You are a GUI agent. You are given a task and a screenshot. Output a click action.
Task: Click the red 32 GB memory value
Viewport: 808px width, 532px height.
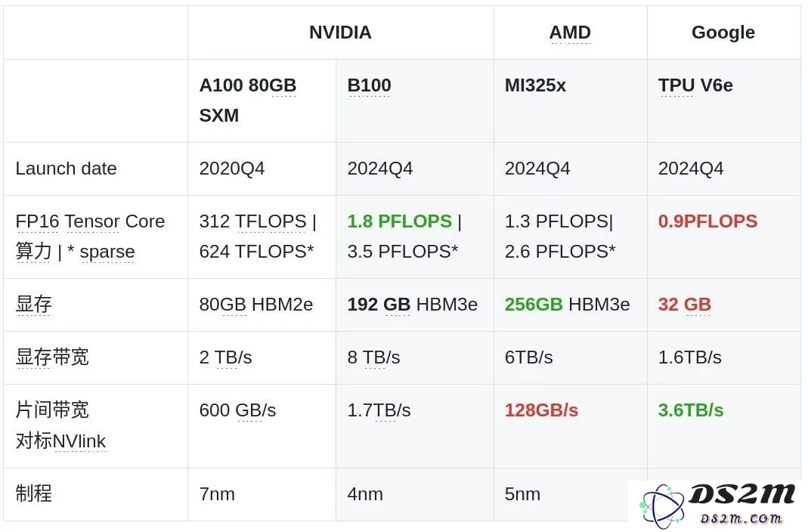(684, 305)
